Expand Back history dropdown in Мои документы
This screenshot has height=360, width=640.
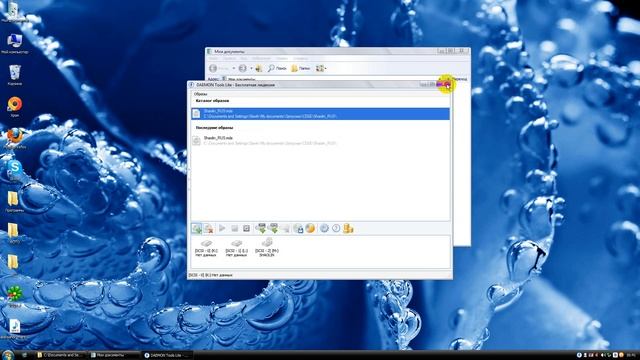pyautogui.click(x=234, y=69)
